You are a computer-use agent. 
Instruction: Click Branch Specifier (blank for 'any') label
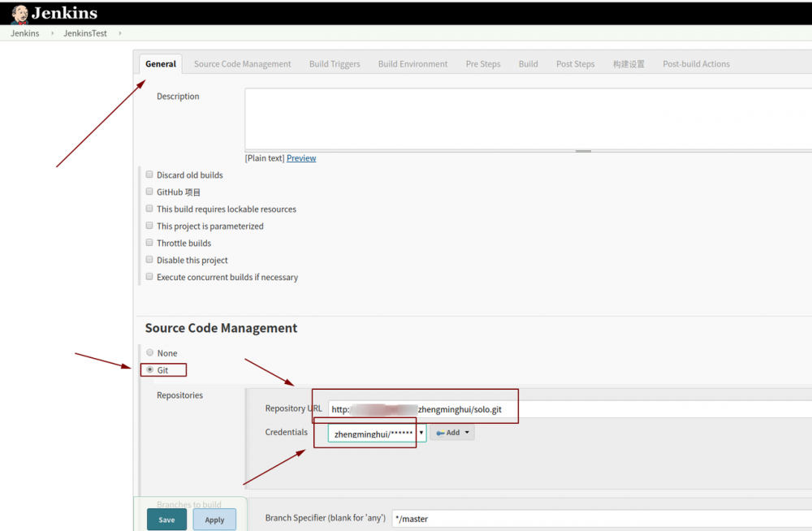(x=326, y=517)
